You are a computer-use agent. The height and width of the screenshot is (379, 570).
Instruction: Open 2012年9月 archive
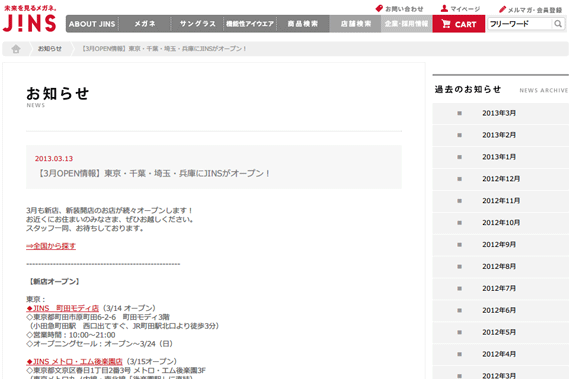tap(500, 245)
